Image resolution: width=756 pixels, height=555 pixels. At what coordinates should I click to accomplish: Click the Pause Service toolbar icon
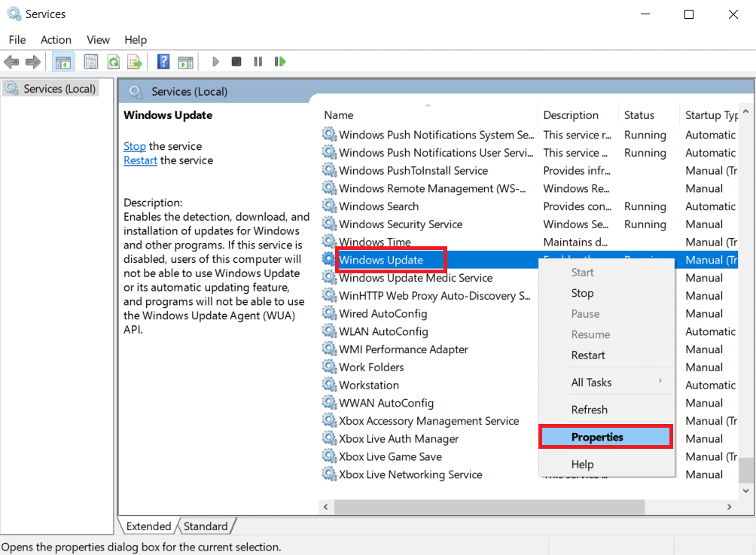tap(258, 61)
